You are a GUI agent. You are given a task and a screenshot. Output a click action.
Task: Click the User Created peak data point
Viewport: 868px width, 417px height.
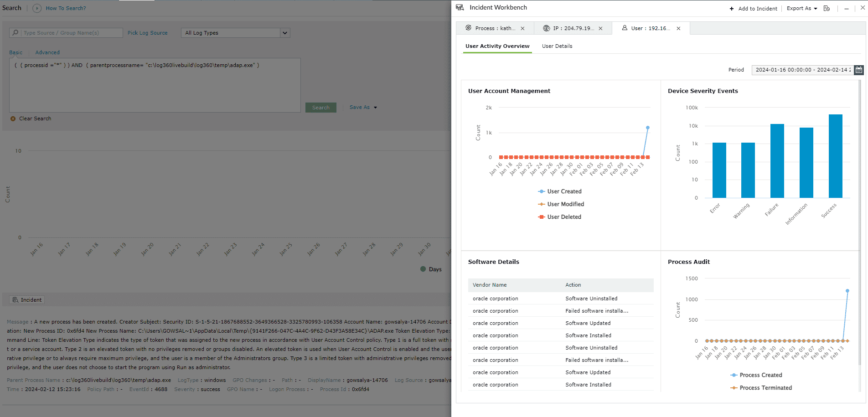[x=648, y=128]
